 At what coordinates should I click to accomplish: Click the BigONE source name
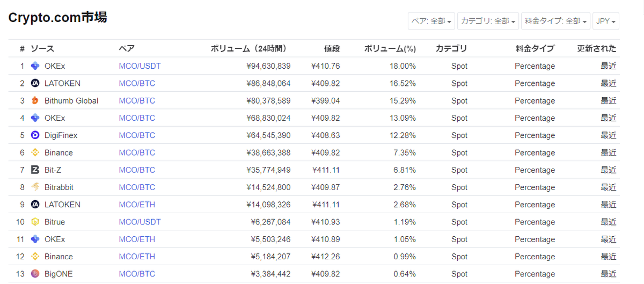point(58,274)
